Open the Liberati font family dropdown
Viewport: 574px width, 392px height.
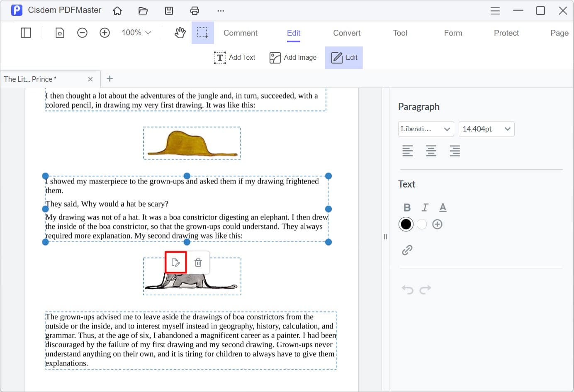coord(426,129)
